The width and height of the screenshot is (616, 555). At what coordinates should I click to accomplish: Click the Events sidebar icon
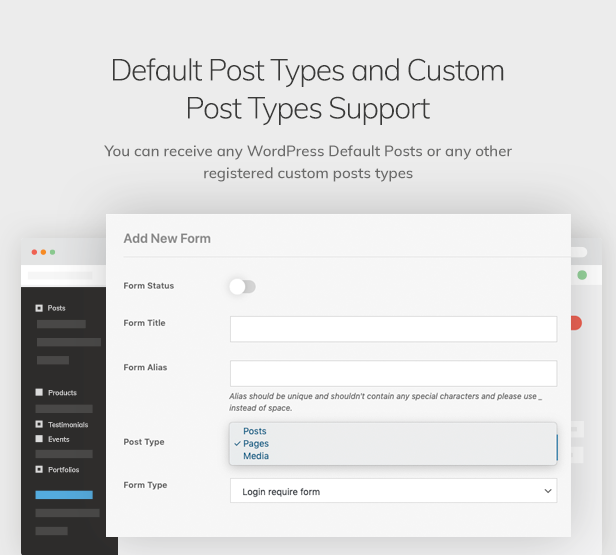click(39, 439)
